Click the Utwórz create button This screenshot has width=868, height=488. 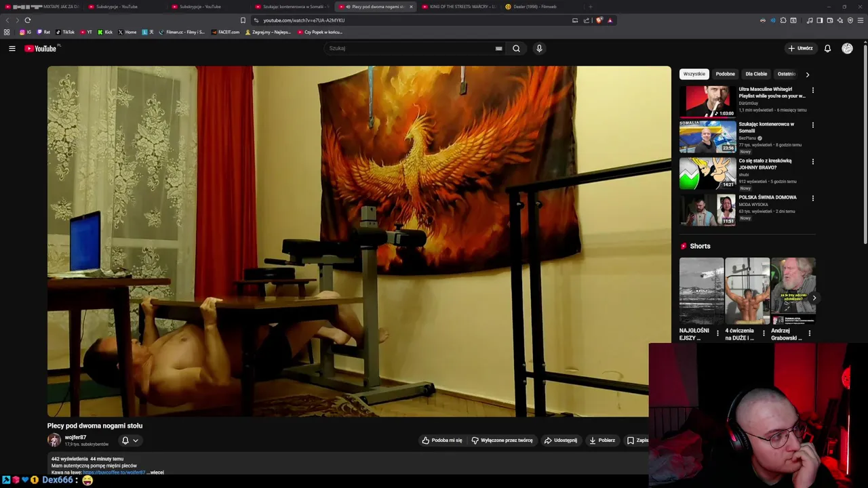tap(800, 48)
